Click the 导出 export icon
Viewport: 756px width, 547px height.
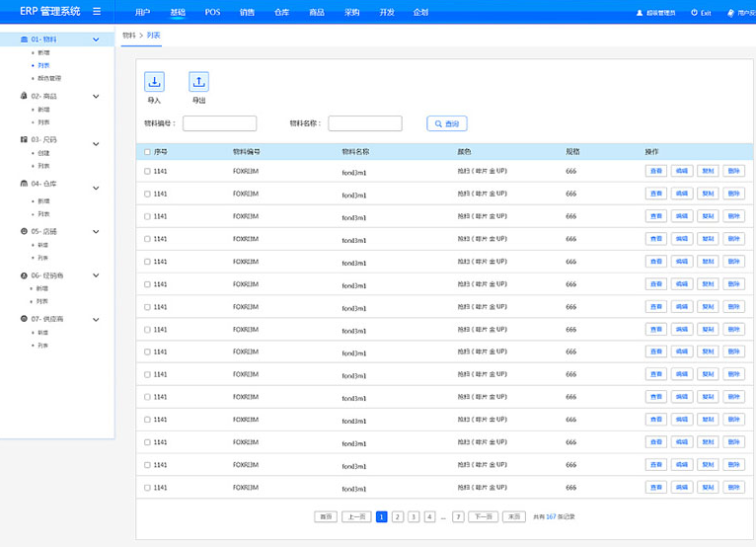[x=198, y=82]
